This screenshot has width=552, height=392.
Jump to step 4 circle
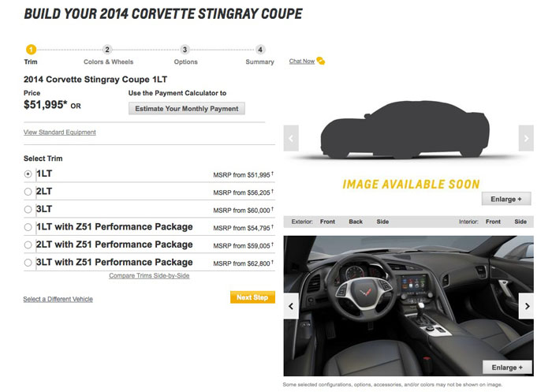[260, 50]
